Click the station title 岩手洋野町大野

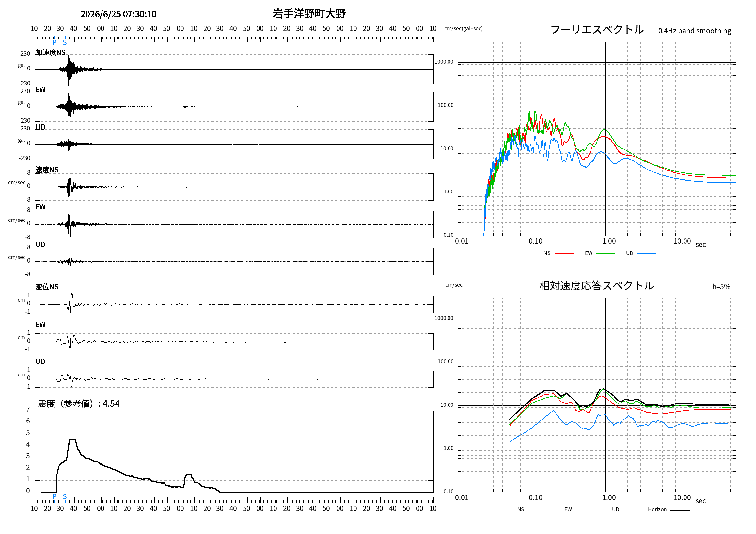(309, 14)
